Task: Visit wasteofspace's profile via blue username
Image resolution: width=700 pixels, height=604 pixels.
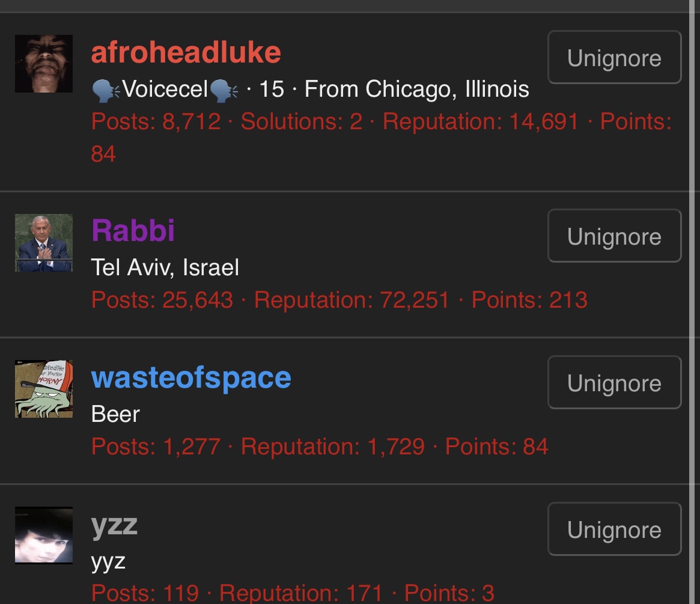Action: coord(191,378)
